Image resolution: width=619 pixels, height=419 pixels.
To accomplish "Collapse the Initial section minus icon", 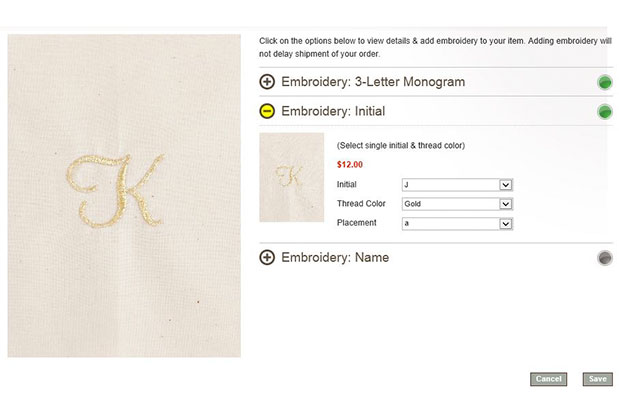I will click(x=267, y=111).
